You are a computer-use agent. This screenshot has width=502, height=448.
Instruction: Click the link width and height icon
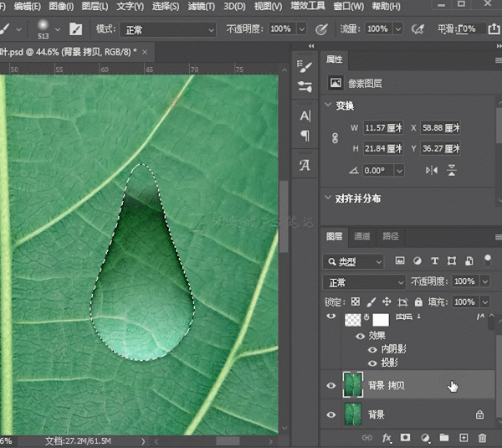click(x=335, y=138)
